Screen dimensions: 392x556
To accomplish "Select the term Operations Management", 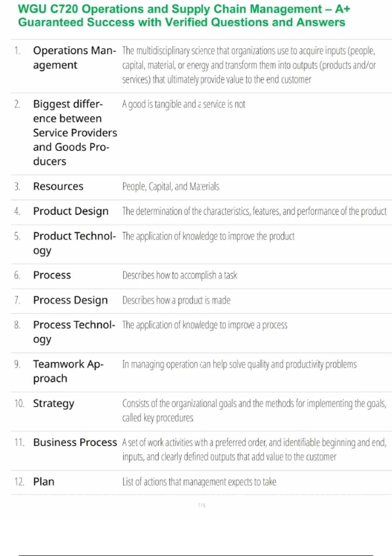I will tap(74, 58).
